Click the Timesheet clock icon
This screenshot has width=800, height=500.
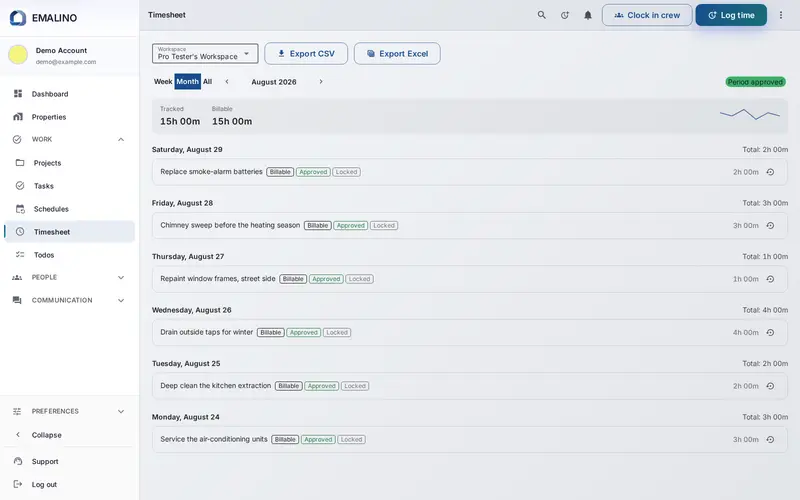point(20,232)
